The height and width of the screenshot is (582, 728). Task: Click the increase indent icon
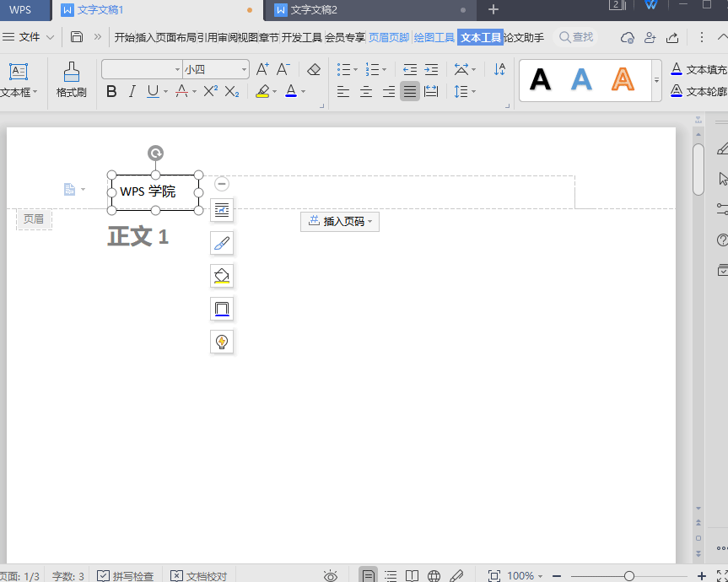[x=431, y=69]
